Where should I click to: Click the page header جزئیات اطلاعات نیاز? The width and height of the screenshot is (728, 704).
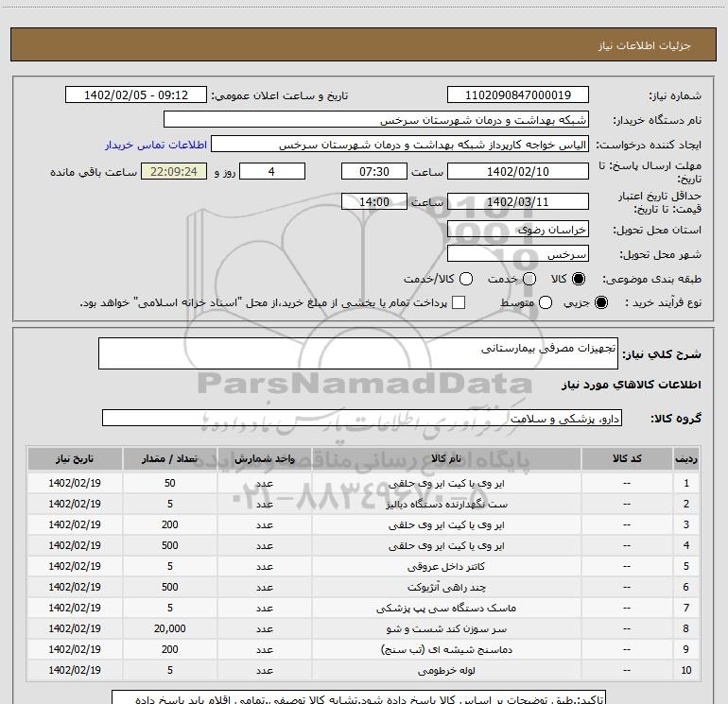pos(644,45)
